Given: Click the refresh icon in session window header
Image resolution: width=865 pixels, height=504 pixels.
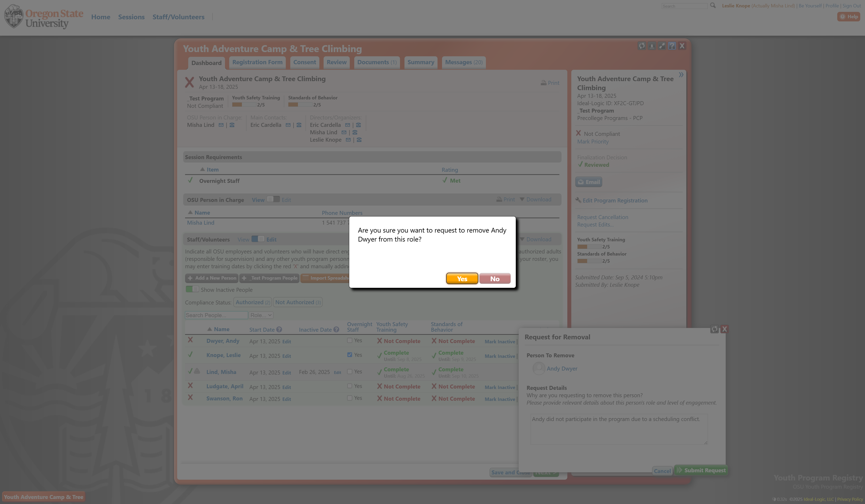Looking at the screenshot, I should 642,46.
